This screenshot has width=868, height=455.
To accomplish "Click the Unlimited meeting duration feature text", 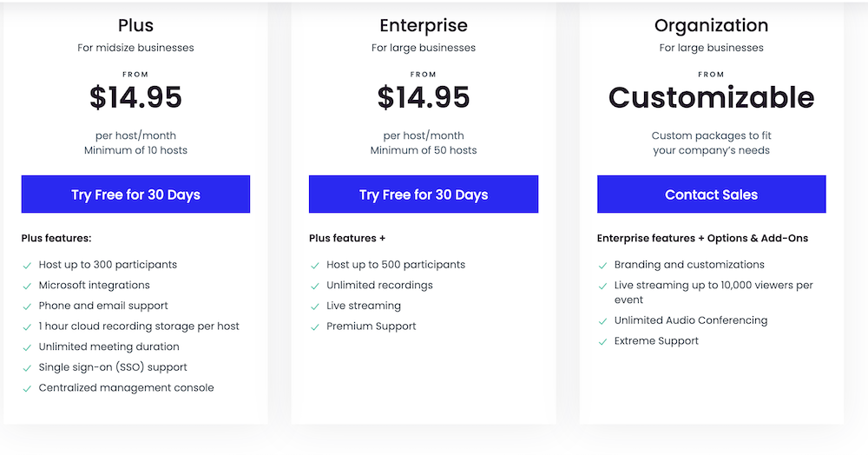I will pyautogui.click(x=109, y=346).
